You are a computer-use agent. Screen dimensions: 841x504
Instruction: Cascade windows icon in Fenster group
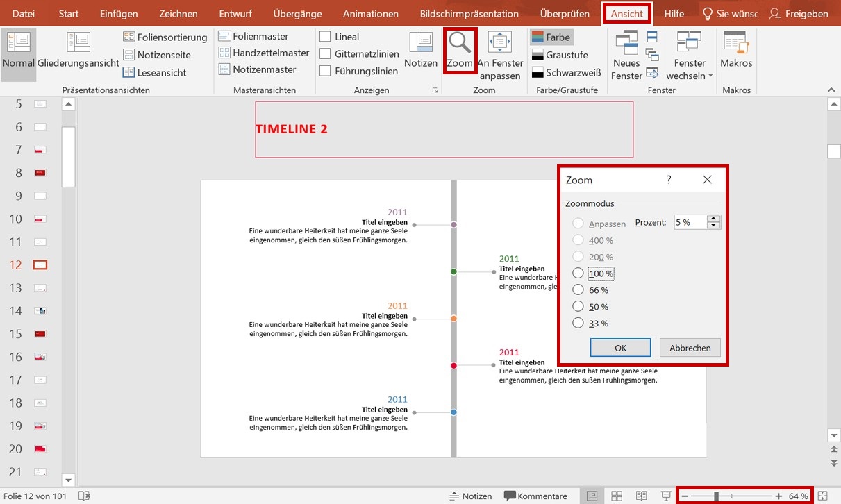click(652, 54)
